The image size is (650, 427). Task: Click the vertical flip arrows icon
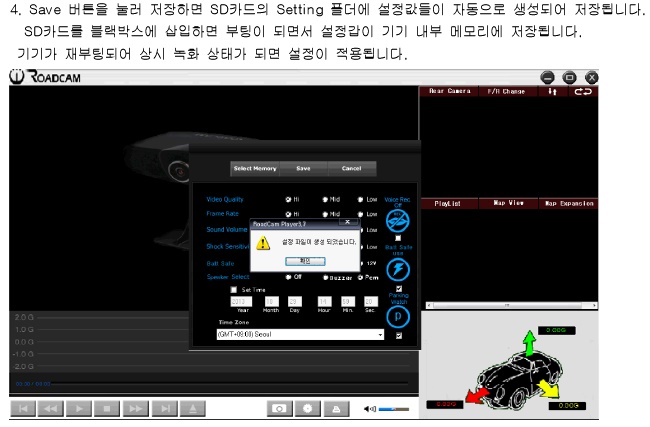[553, 91]
